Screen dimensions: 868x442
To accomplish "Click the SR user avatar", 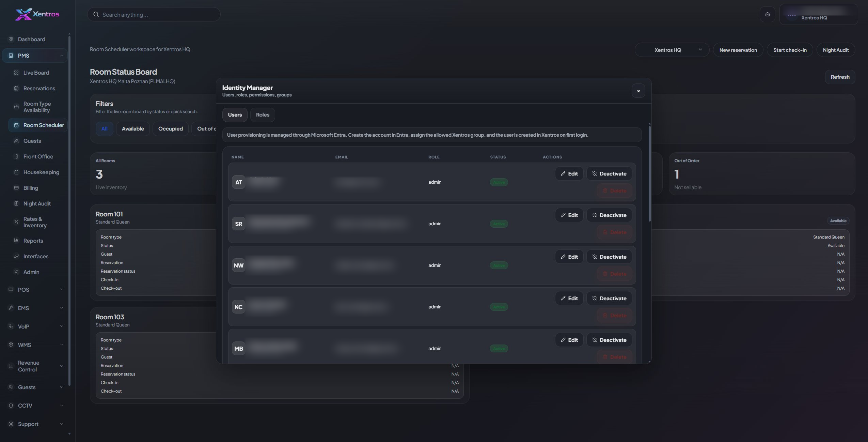I will [238, 224].
